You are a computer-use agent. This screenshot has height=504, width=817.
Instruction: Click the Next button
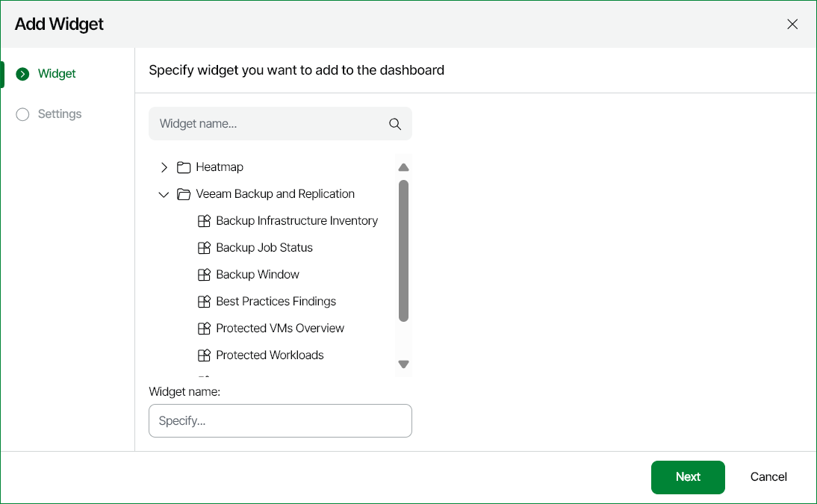point(688,477)
